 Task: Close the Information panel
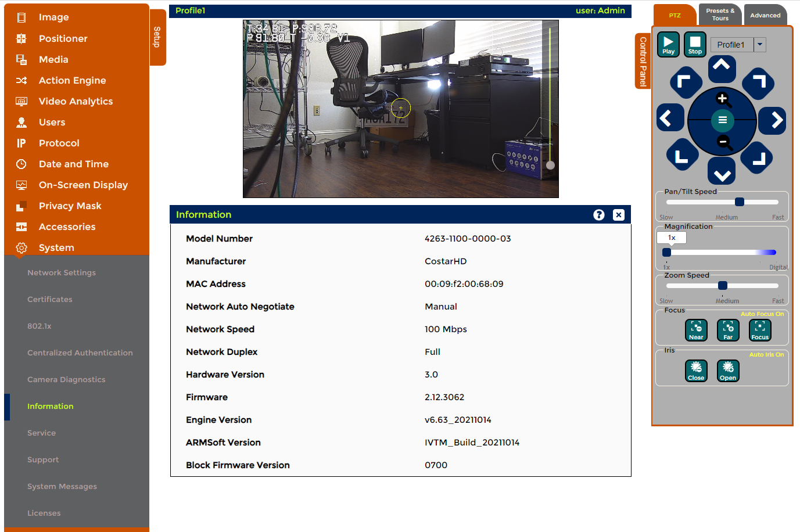coord(619,215)
